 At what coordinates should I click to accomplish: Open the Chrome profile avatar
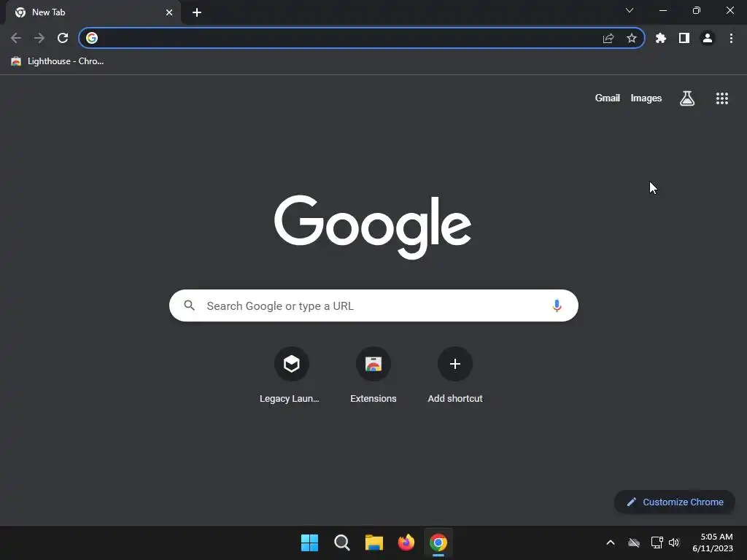click(x=708, y=38)
